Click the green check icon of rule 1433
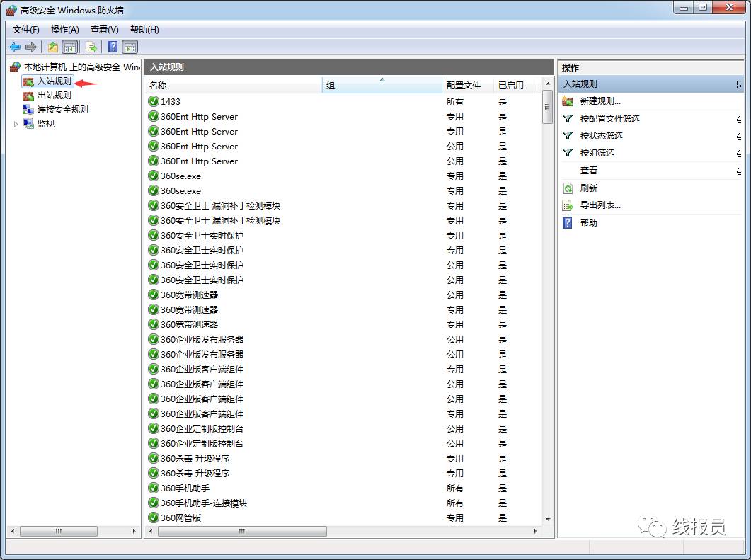751x560 pixels. (154, 101)
